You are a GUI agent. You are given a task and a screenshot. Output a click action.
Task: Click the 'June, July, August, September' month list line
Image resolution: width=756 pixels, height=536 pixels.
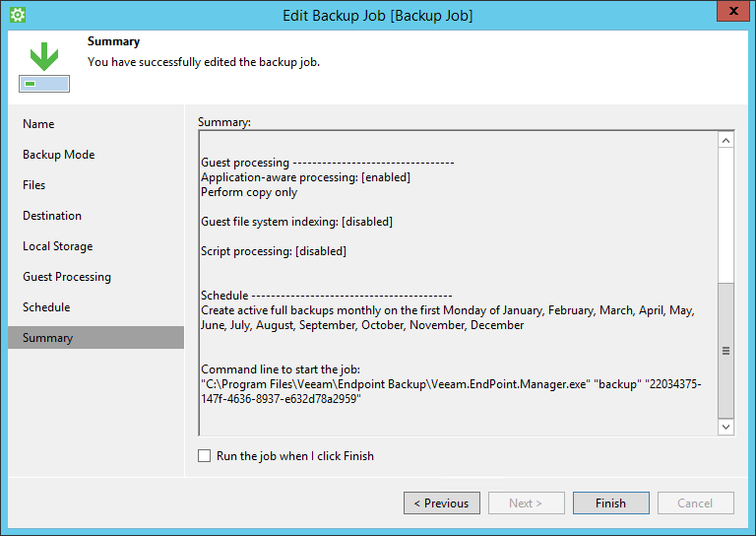click(x=362, y=325)
